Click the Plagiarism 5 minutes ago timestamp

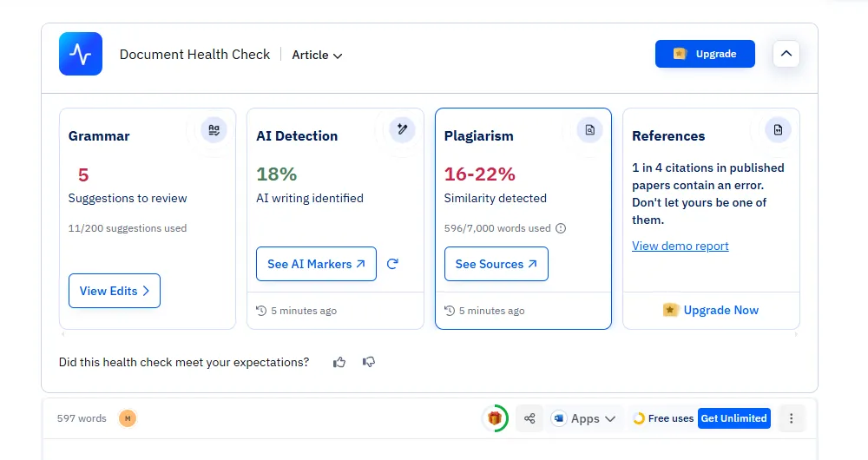(x=491, y=311)
